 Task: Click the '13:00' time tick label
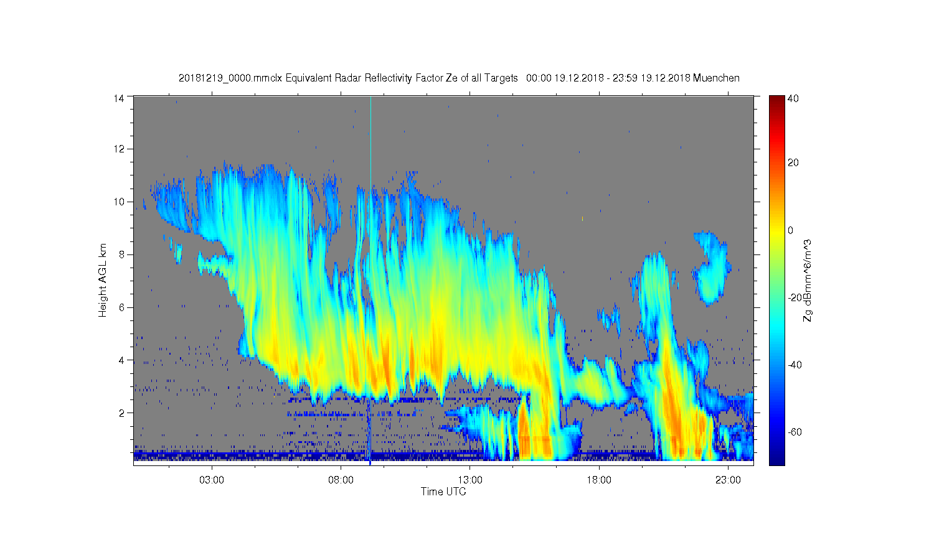[470, 480]
